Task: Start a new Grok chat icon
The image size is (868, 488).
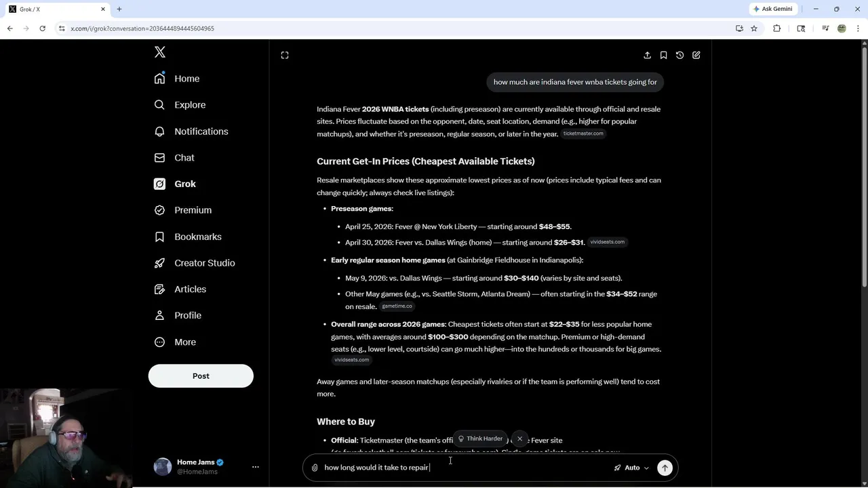Action: pos(696,55)
